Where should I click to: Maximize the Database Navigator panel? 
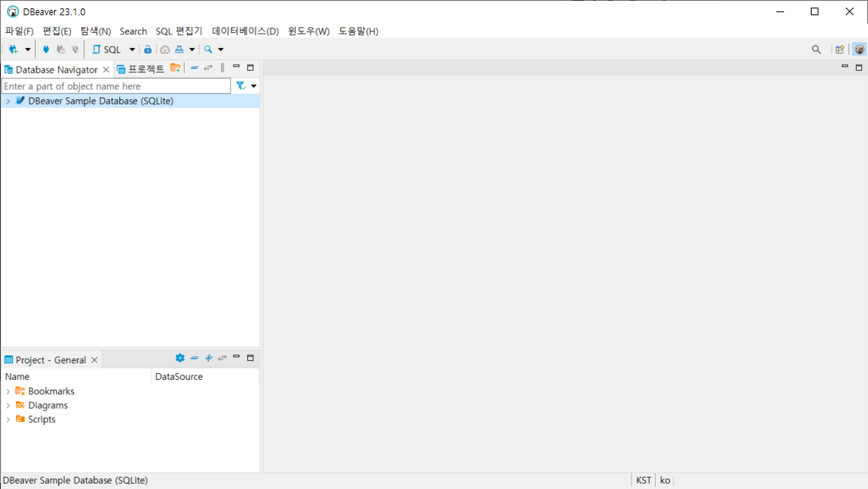(x=250, y=68)
